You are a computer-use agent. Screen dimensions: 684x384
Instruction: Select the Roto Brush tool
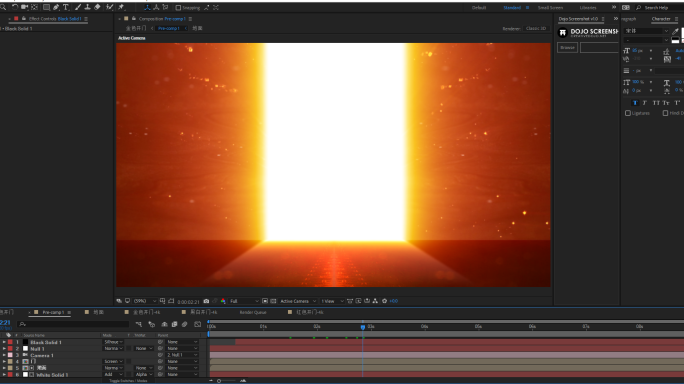[x=109, y=7]
